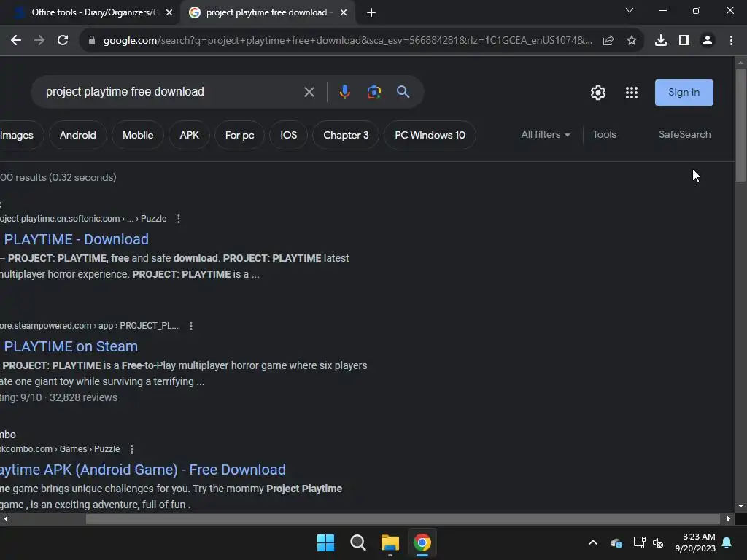Screen dimensions: 747x560
Task: Open Windows taskbar search
Action: (357, 542)
